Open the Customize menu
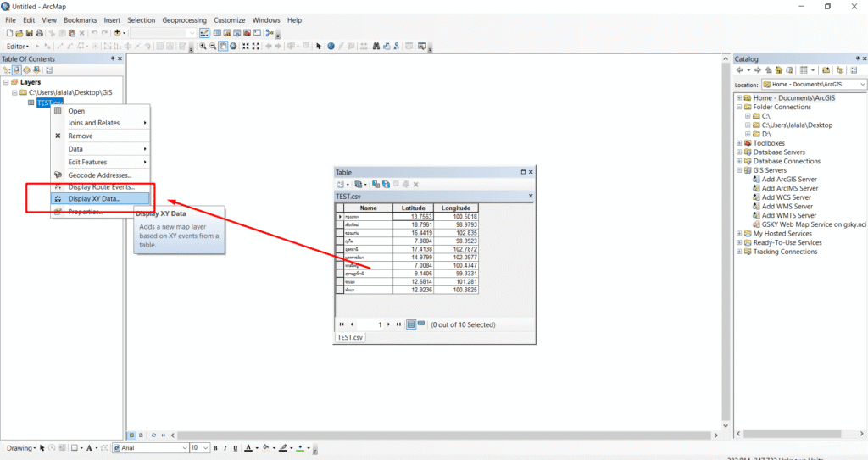 click(x=229, y=20)
